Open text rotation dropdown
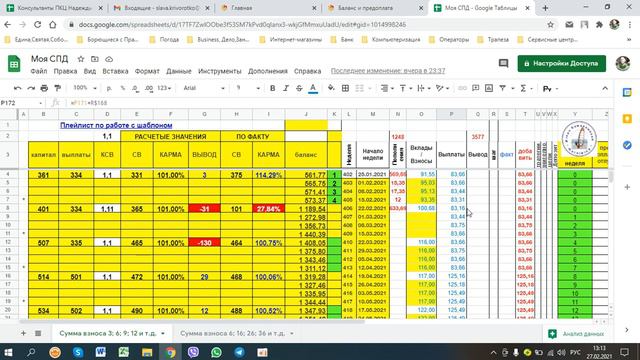The image size is (640, 360). (x=442, y=88)
